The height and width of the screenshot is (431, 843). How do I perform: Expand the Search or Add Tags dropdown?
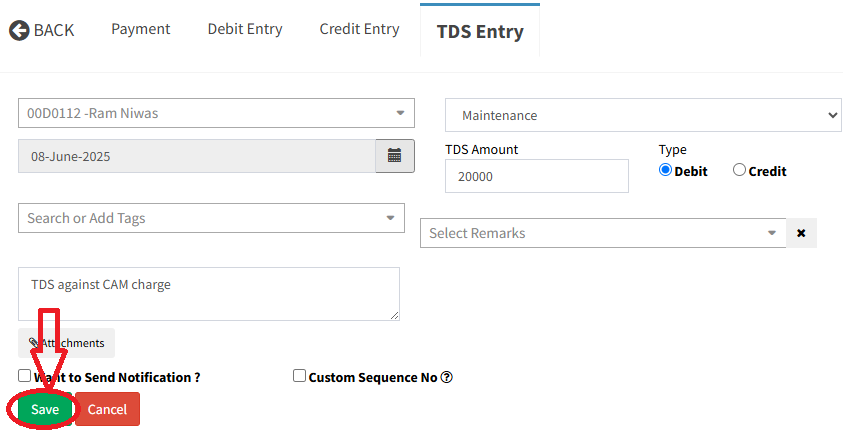(x=211, y=218)
